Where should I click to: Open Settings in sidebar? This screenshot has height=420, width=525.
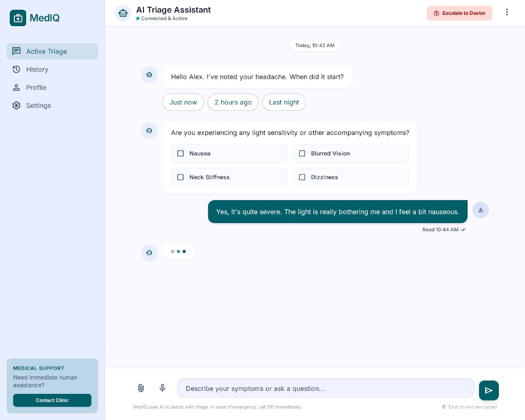click(x=52, y=106)
